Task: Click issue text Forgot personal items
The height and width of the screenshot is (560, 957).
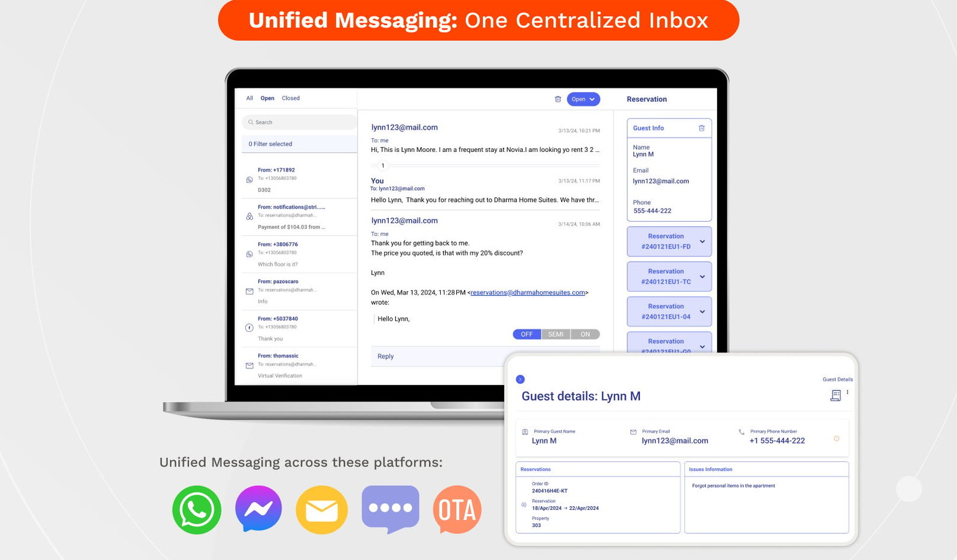Action: pyautogui.click(x=733, y=486)
